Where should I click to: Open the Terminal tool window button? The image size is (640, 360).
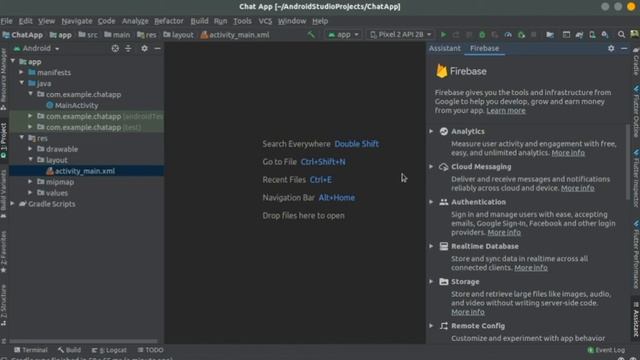click(x=31, y=350)
